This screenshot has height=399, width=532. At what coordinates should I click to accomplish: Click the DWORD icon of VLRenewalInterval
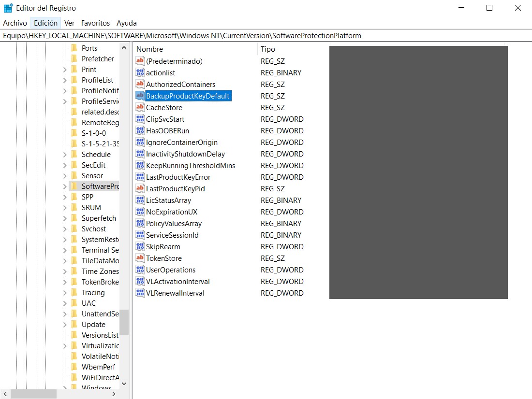[x=140, y=293]
